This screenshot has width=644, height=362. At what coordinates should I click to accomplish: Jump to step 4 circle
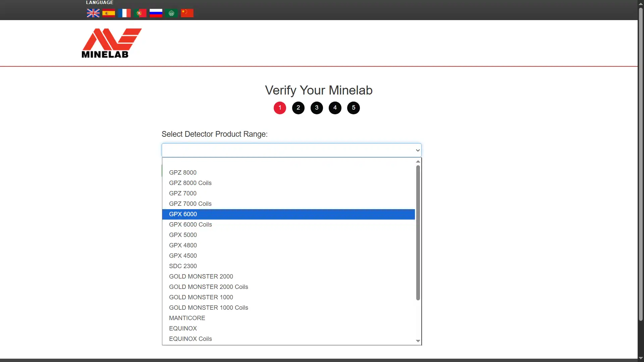[335, 108]
